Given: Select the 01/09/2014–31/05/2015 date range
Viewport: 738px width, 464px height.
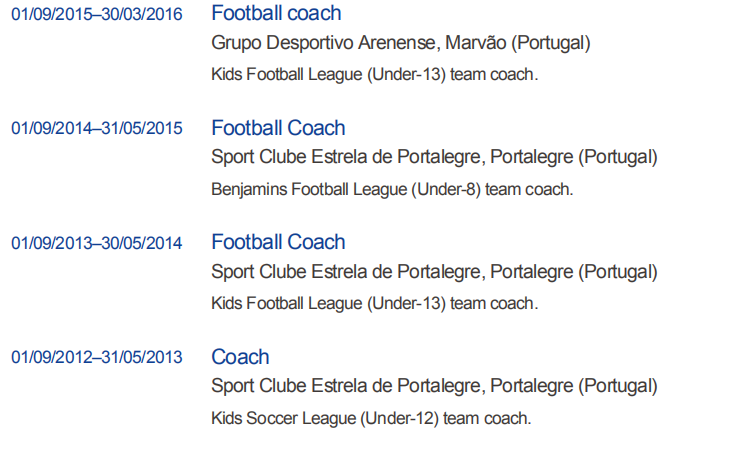Looking at the screenshot, I should [x=97, y=129].
